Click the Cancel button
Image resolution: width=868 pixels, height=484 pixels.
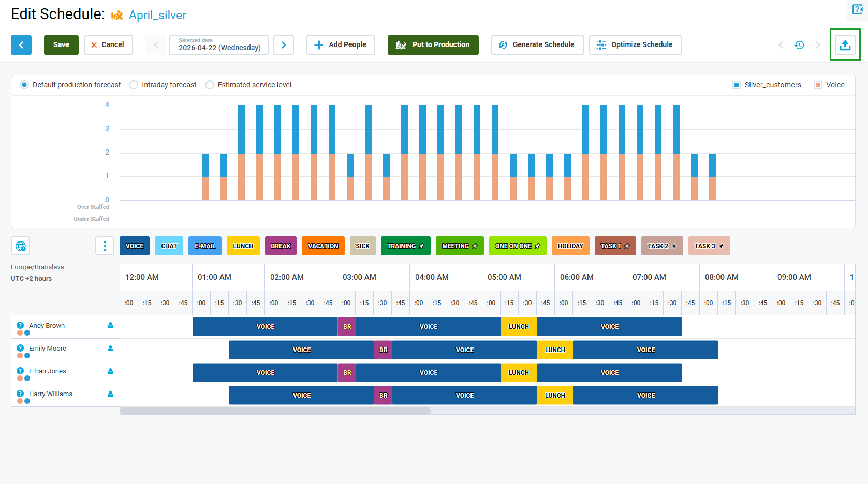click(x=108, y=45)
